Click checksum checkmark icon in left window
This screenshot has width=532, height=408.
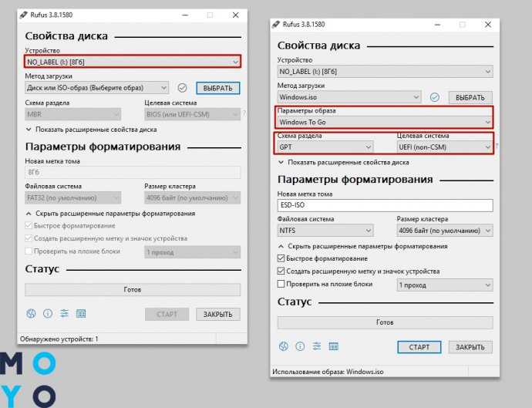point(182,88)
